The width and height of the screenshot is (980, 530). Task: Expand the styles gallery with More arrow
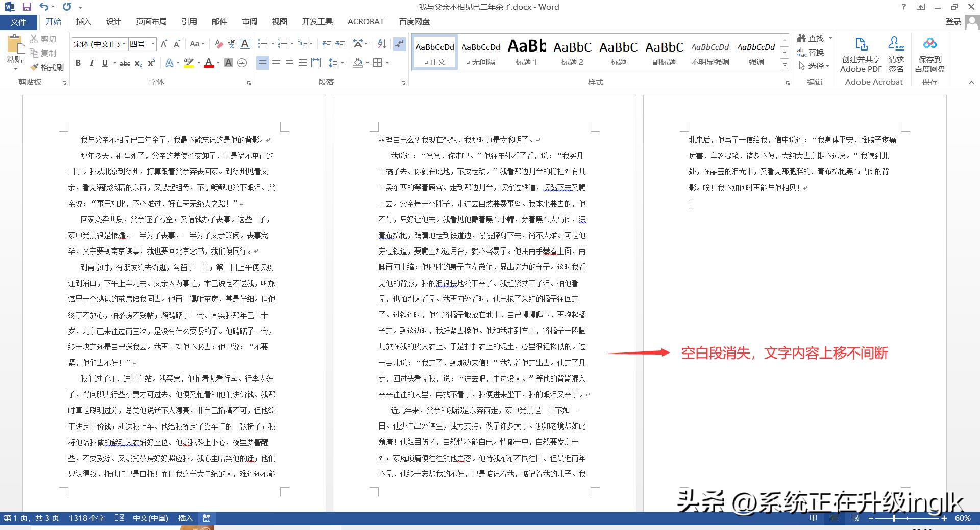pos(785,65)
